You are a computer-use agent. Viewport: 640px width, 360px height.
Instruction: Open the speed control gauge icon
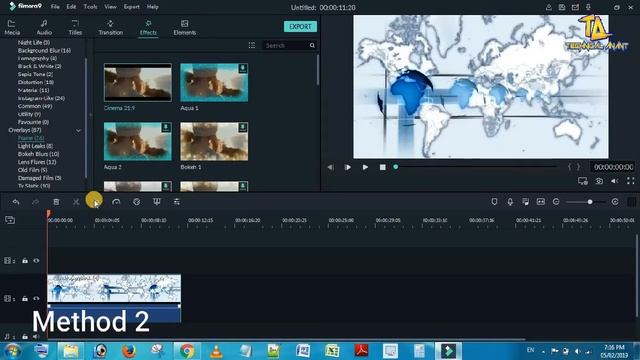[x=116, y=202]
